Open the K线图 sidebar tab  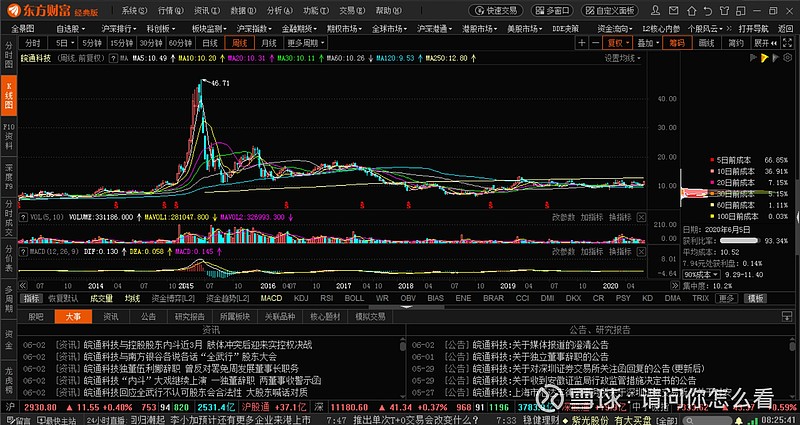pyautogui.click(x=9, y=95)
